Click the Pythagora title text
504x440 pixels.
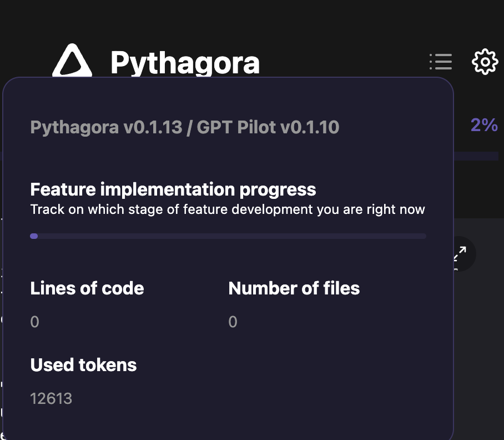tap(185, 63)
